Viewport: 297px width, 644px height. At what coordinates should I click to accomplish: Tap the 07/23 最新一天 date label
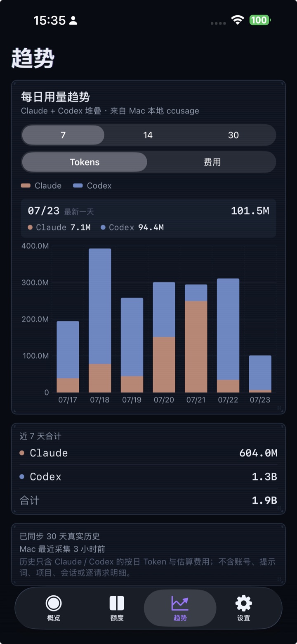tap(61, 211)
